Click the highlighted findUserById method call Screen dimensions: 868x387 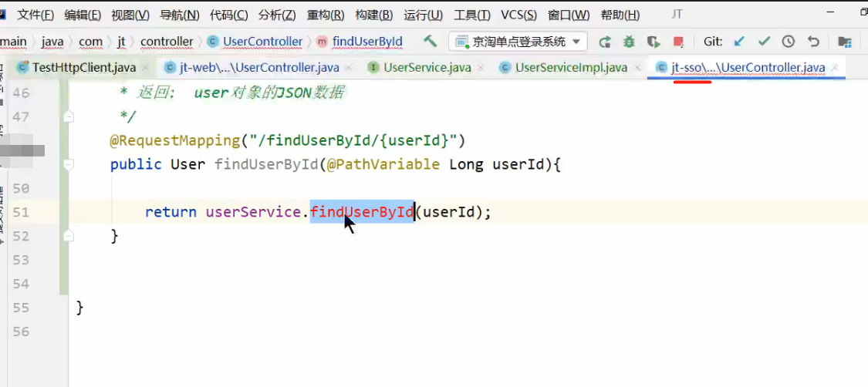pos(362,212)
